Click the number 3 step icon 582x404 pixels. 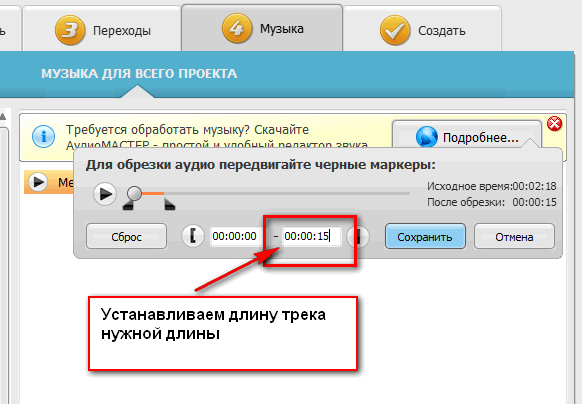[70, 30]
